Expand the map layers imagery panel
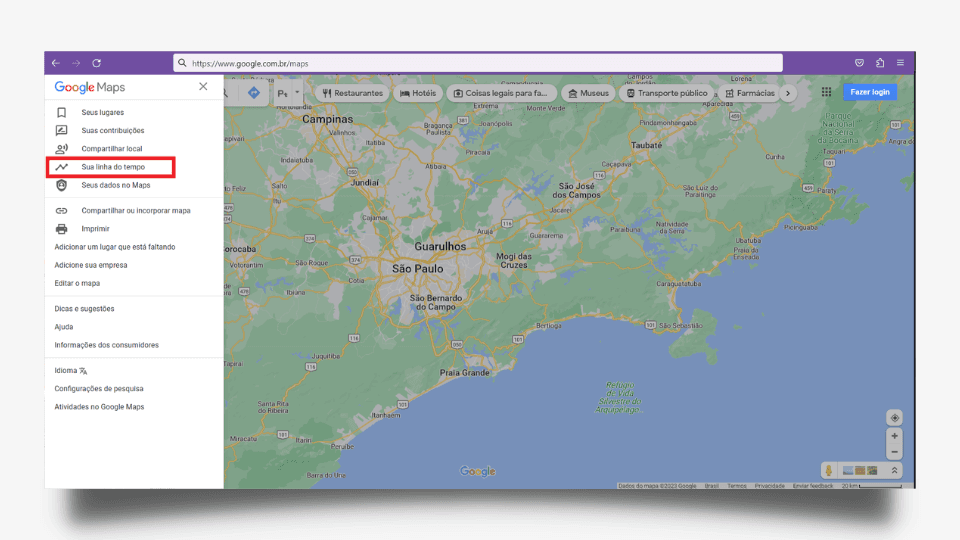Image resolution: width=960 pixels, height=540 pixels. pyautogui.click(x=894, y=470)
